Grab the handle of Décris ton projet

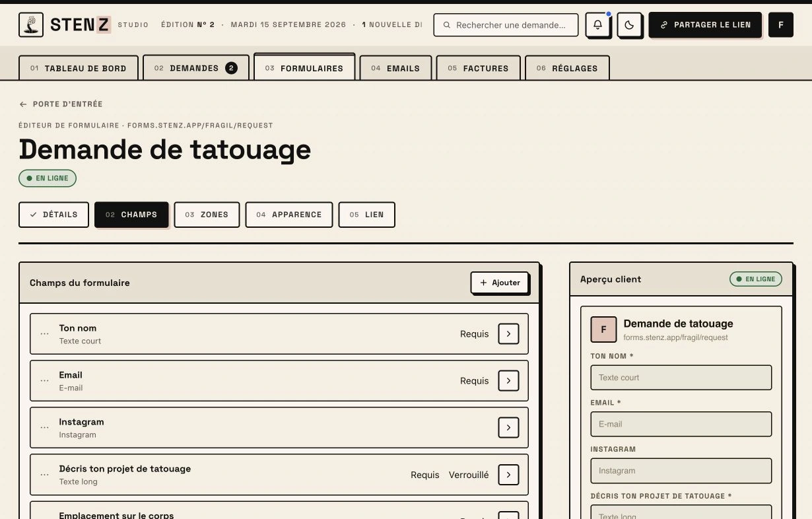point(44,475)
